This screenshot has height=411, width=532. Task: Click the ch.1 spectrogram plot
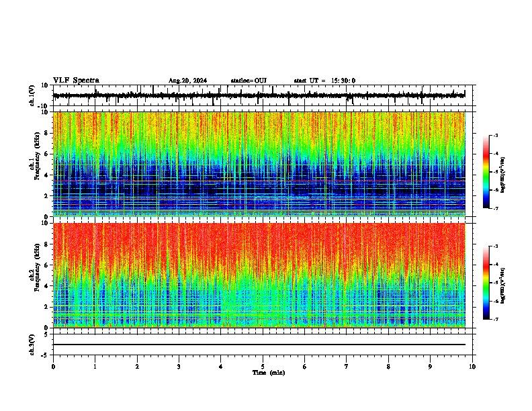coord(259,164)
